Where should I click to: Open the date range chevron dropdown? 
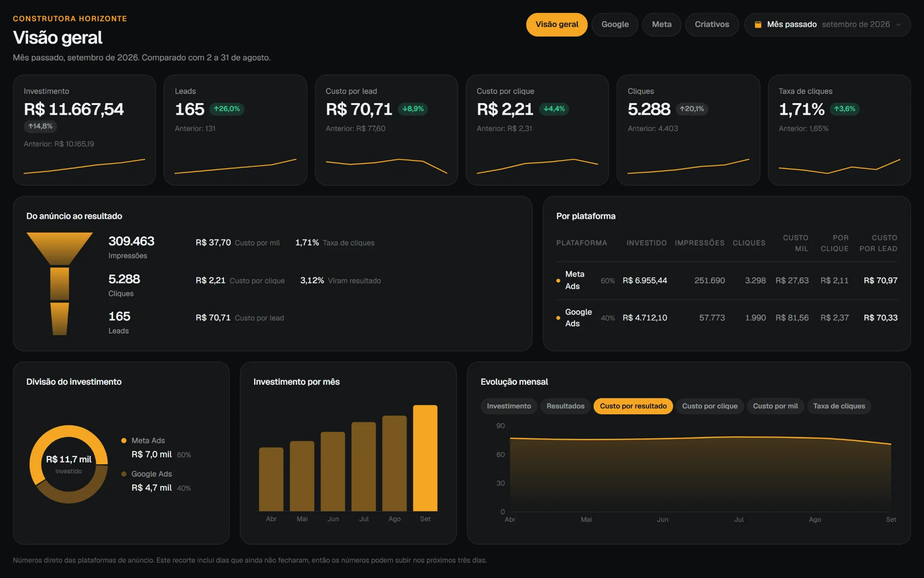tap(898, 25)
